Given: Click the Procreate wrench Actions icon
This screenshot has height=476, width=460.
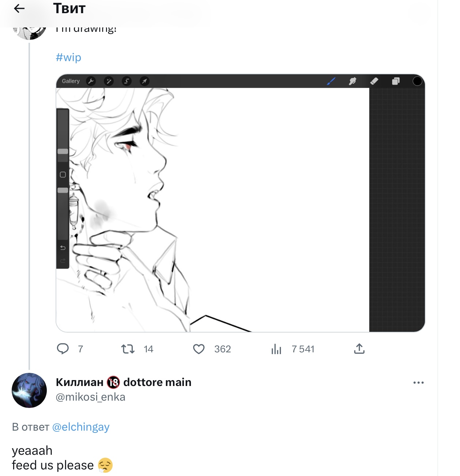Looking at the screenshot, I should (x=91, y=81).
